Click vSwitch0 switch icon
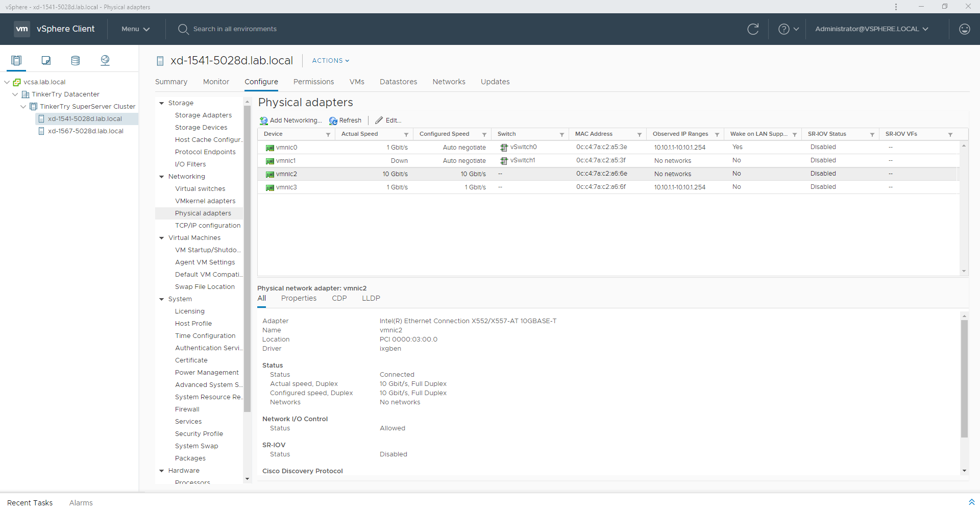Screen dimensions: 980x510 (x=504, y=148)
